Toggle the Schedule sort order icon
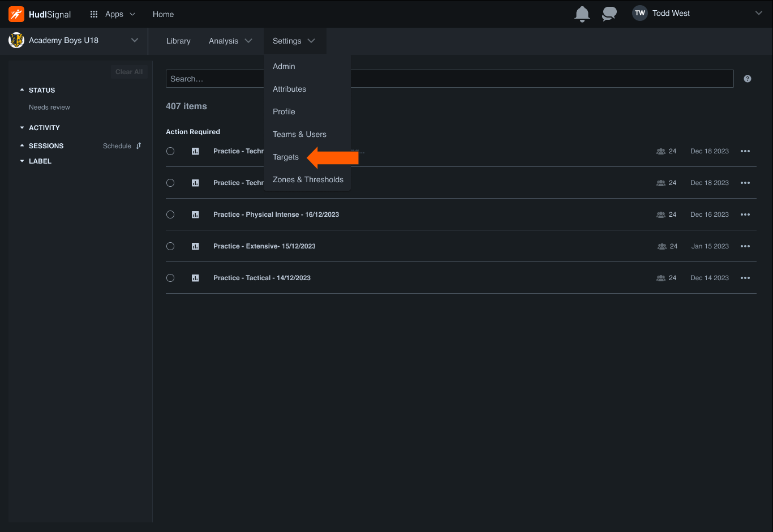Viewport: 773px width, 532px height. click(139, 146)
